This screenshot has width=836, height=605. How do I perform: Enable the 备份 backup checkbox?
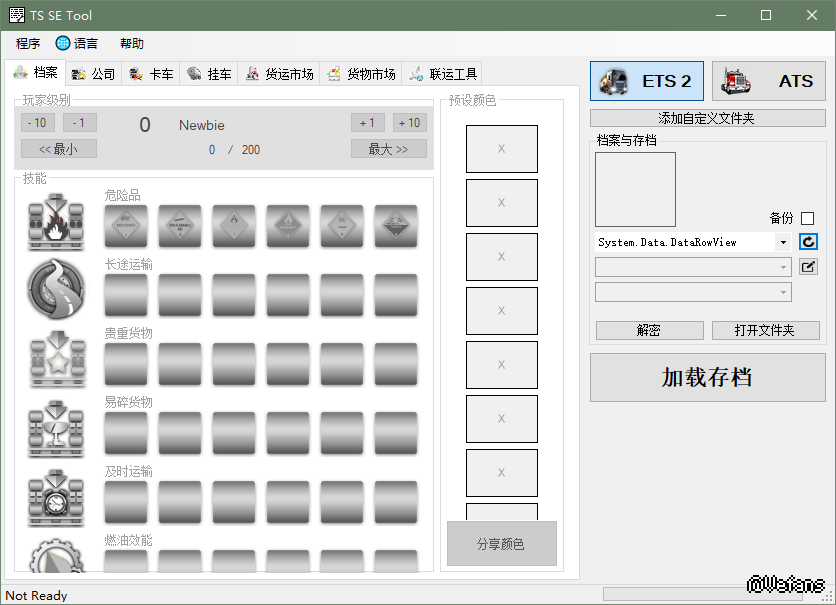tap(808, 218)
